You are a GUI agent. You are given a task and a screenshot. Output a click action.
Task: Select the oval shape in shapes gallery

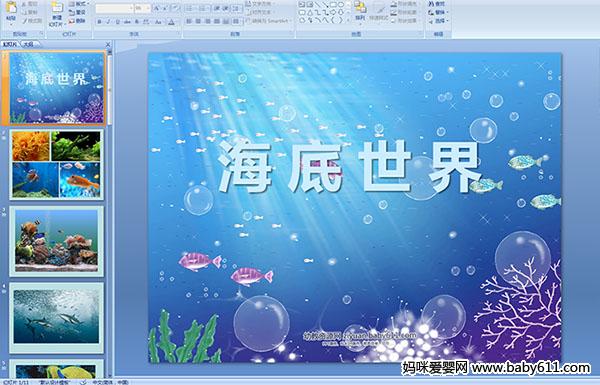[341, 5]
